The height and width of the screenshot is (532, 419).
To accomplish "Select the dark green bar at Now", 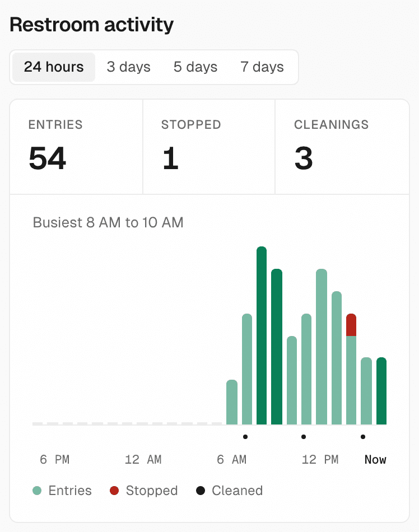I will 381,391.
